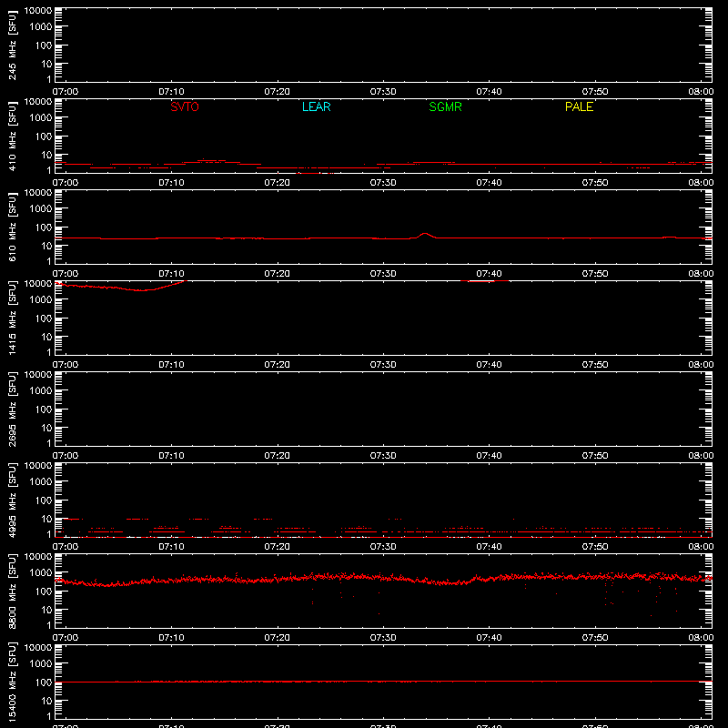Click the 07:10 label under the 245 MHz plot
This screenshot has width=728, height=728.
point(171,92)
